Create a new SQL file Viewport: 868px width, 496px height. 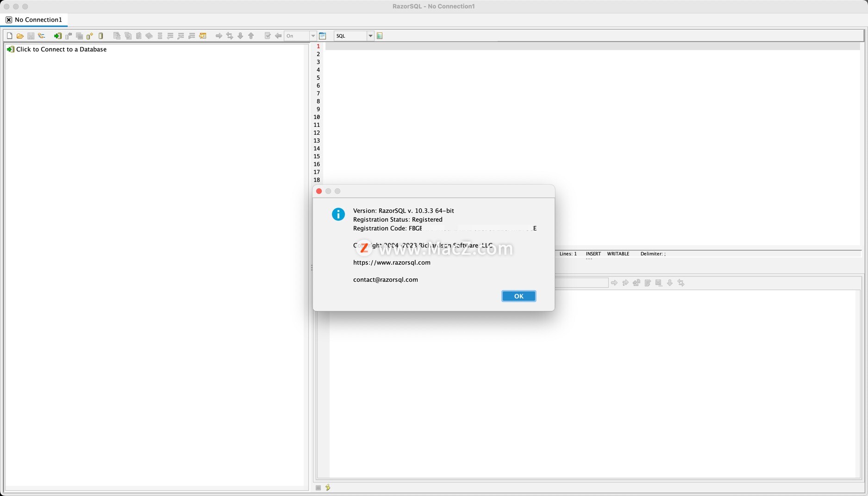[x=9, y=36]
